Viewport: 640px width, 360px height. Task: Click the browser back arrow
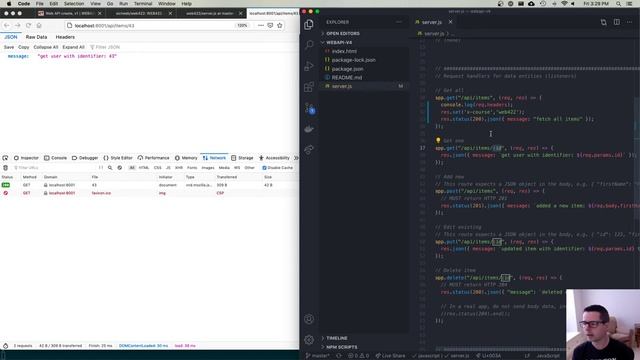click(7, 25)
